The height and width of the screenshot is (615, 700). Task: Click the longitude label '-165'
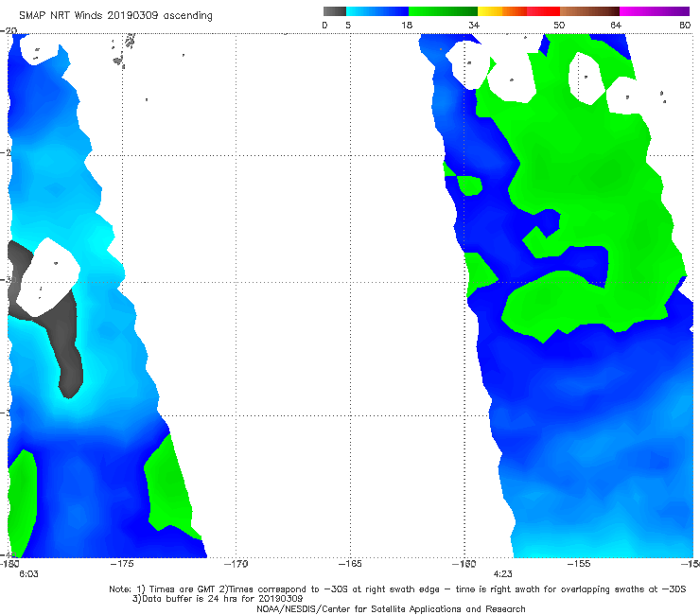350,564
